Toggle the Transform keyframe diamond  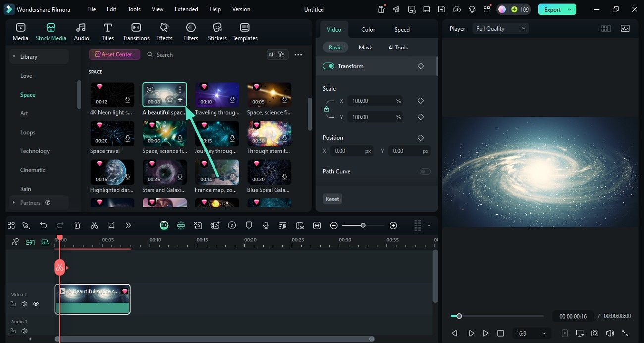421,66
